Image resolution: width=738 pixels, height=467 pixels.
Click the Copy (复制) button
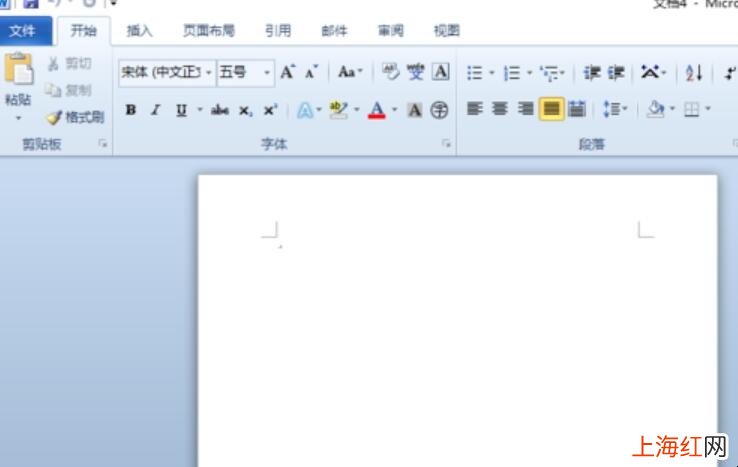pos(69,90)
